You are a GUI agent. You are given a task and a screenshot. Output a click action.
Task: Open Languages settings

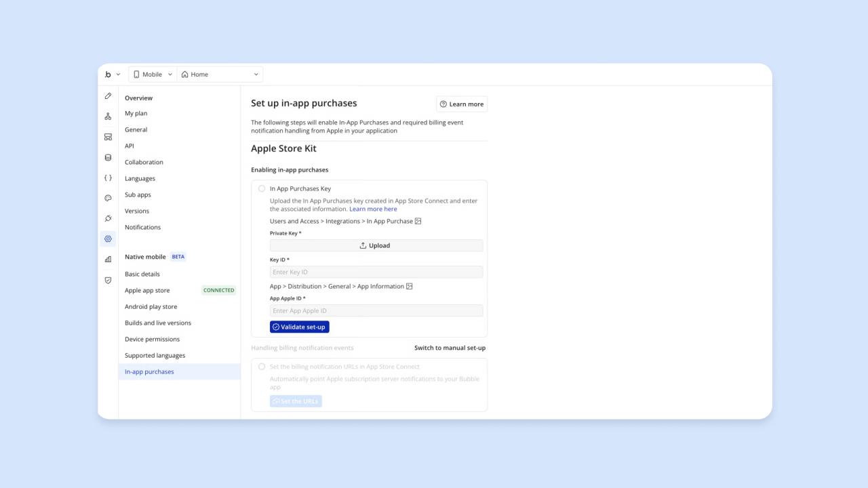pyautogui.click(x=140, y=178)
